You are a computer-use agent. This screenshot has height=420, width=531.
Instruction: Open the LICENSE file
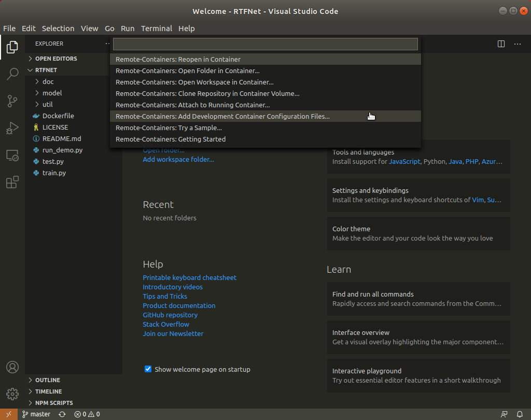(x=74, y=128)
